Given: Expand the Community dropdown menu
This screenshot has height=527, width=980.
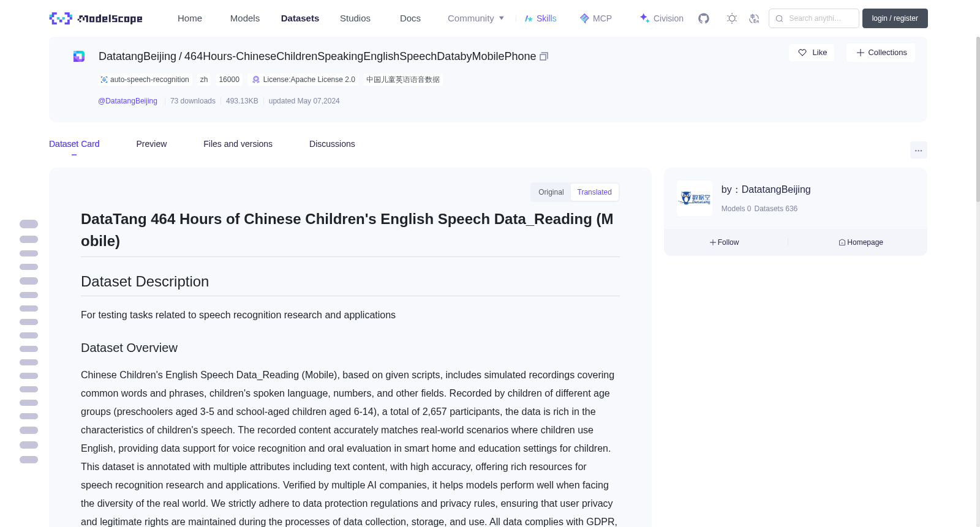Looking at the screenshot, I should [476, 18].
